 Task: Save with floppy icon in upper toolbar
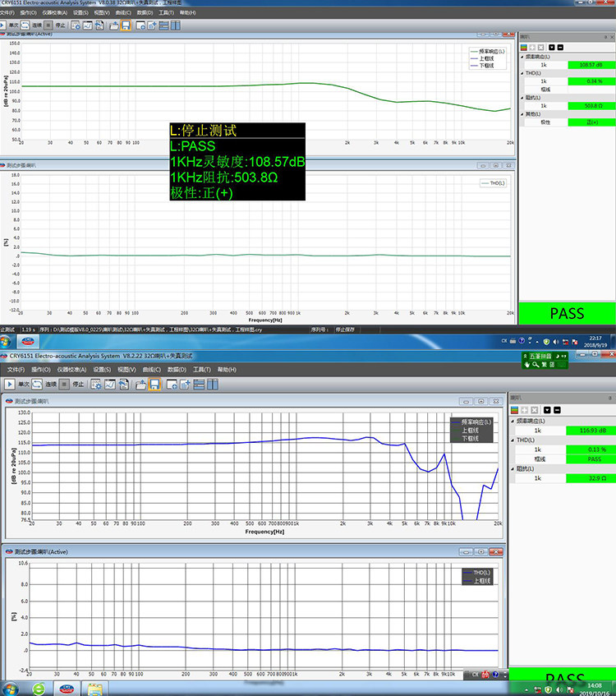[126, 25]
